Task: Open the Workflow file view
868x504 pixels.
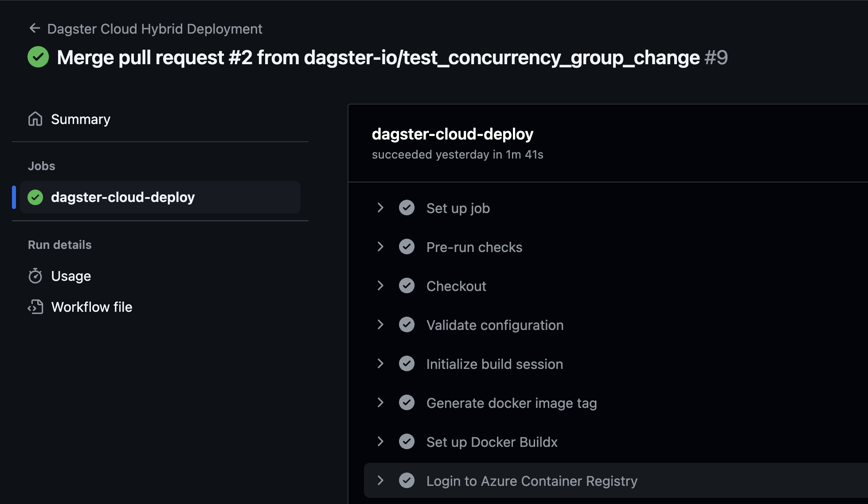Action: 91,306
